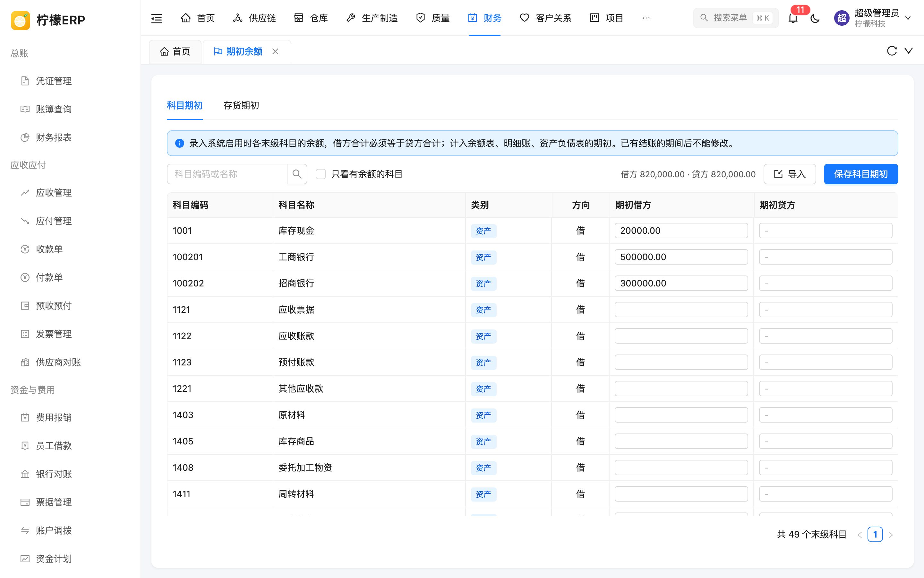The height and width of the screenshot is (578, 924).
Task: Switch to 存货期初 tab
Action: tap(241, 106)
